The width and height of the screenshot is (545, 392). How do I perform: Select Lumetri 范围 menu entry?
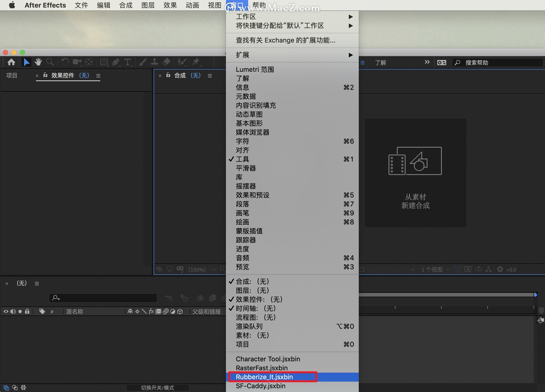[x=292, y=69]
